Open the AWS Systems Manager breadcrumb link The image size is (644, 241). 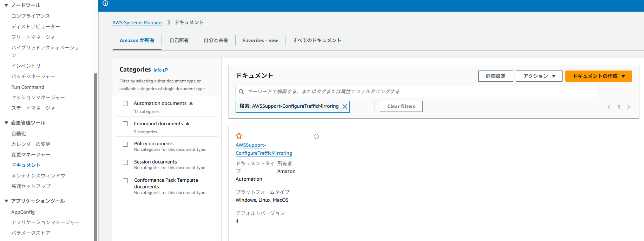pos(138,22)
